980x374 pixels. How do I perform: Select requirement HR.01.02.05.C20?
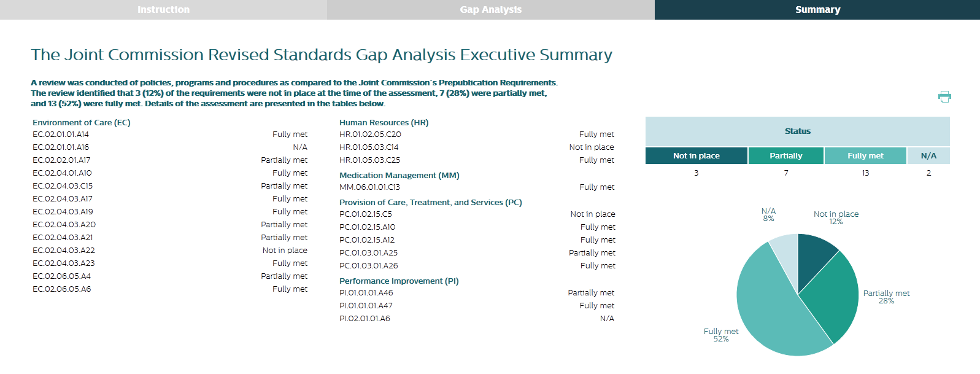point(370,134)
